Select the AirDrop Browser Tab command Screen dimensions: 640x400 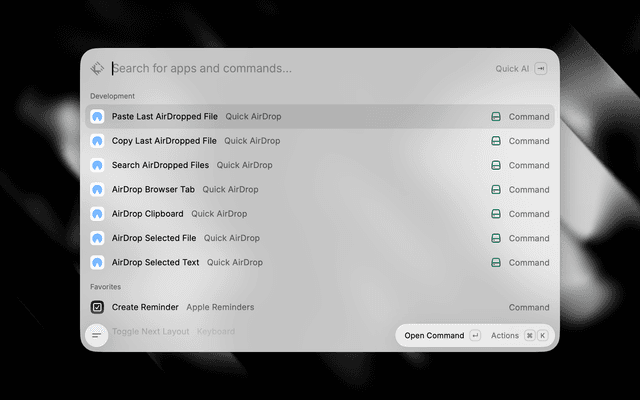pos(320,189)
